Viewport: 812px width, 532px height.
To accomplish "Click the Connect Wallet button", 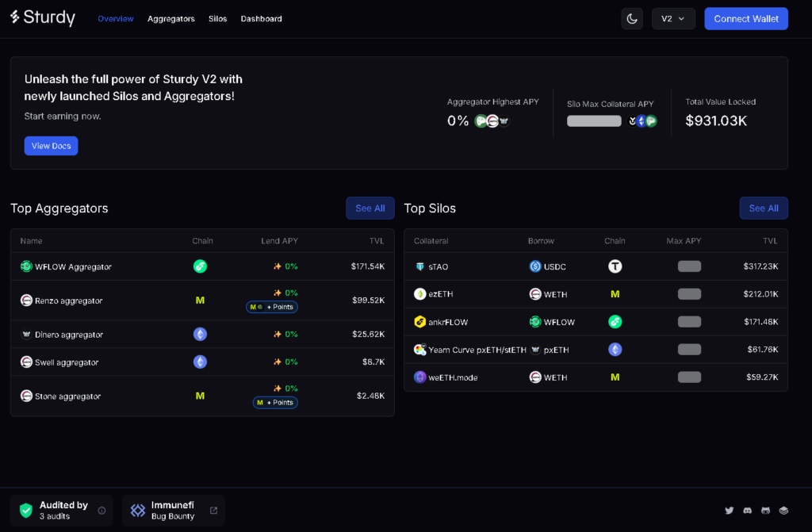I will click(746, 18).
